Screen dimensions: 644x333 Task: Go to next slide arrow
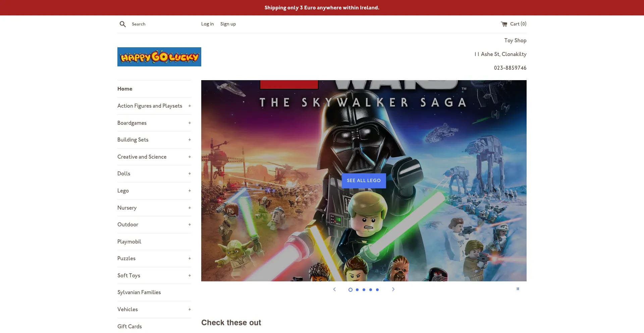[x=393, y=289]
